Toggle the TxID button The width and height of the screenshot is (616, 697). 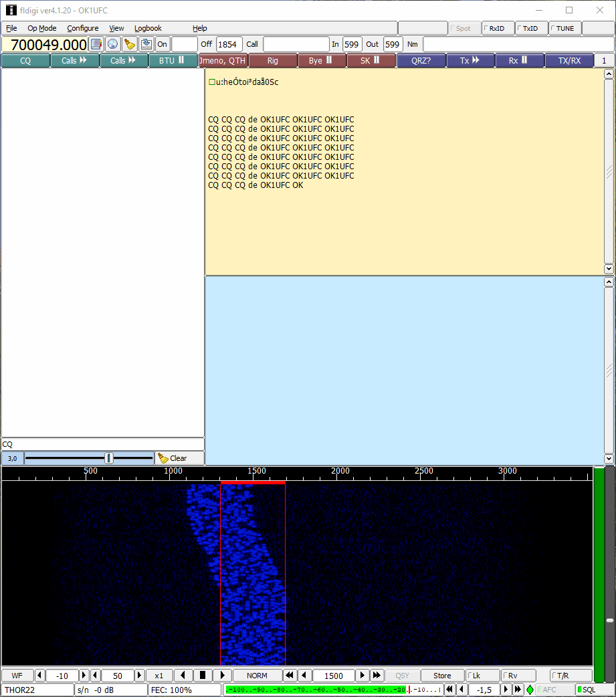click(x=532, y=28)
